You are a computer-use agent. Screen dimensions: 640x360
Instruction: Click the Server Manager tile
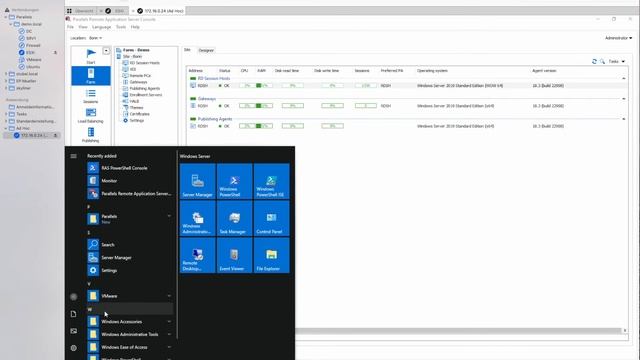click(x=198, y=181)
